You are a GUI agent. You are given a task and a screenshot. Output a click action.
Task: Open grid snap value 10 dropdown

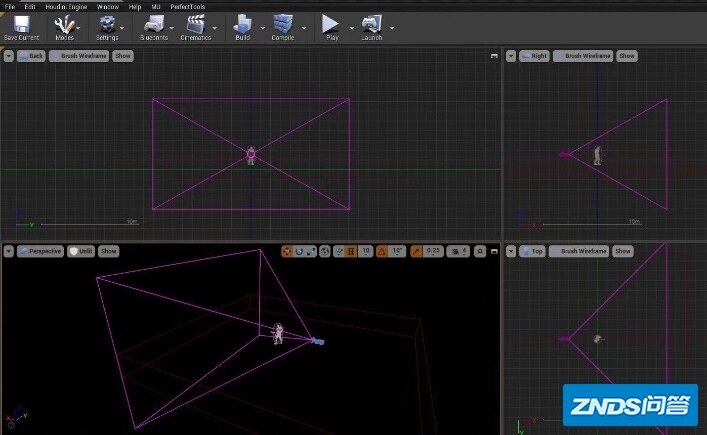pyautogui.click(x=366, y=252)
